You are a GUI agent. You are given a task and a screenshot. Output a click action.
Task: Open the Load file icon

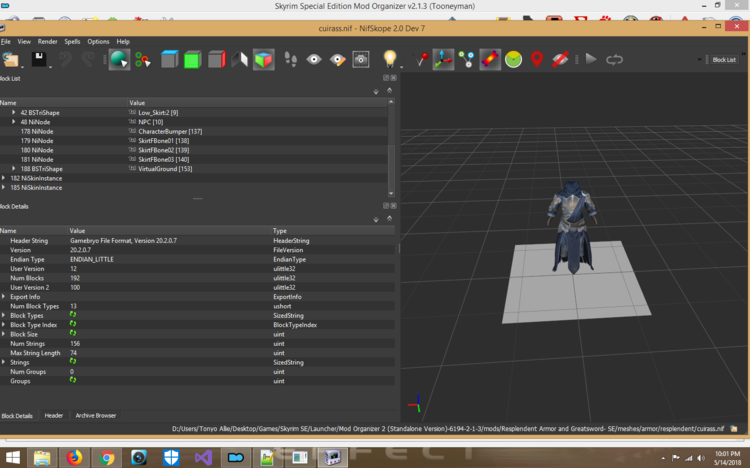[x=10, y=60]
